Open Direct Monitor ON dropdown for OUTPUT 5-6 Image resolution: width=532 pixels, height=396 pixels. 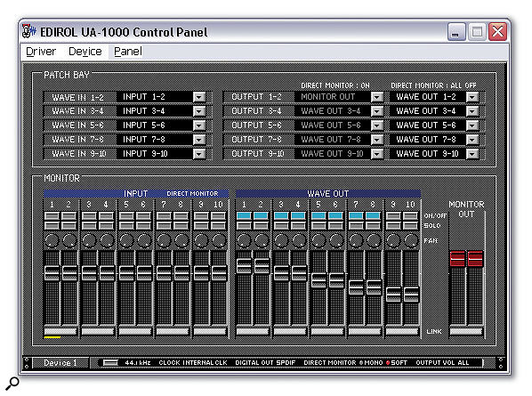click(x=377, y=125)
